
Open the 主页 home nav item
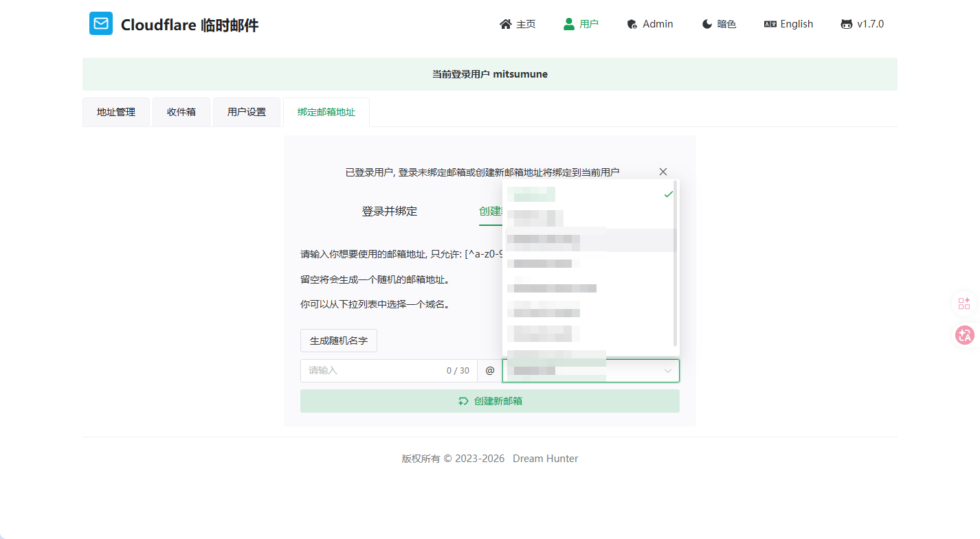517,24
